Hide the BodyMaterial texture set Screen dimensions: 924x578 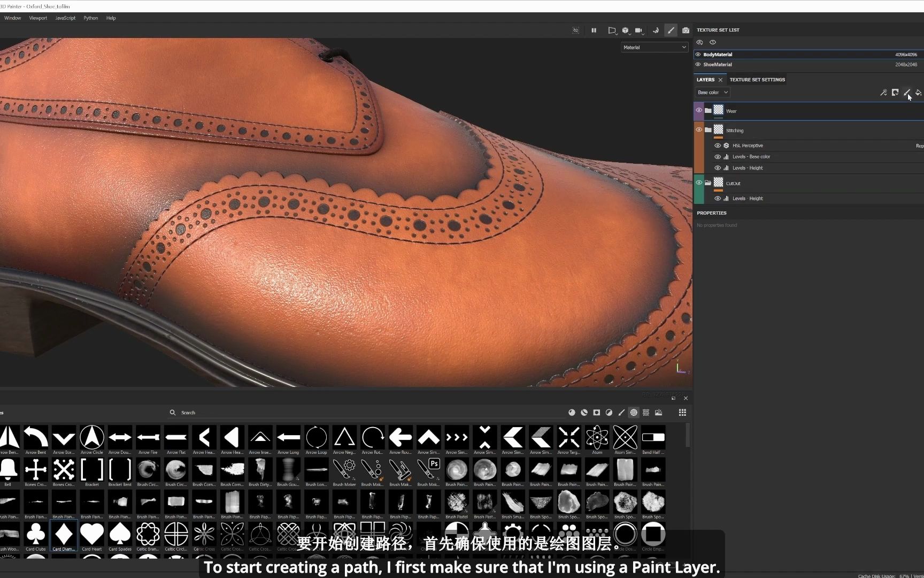coord(698,55)
